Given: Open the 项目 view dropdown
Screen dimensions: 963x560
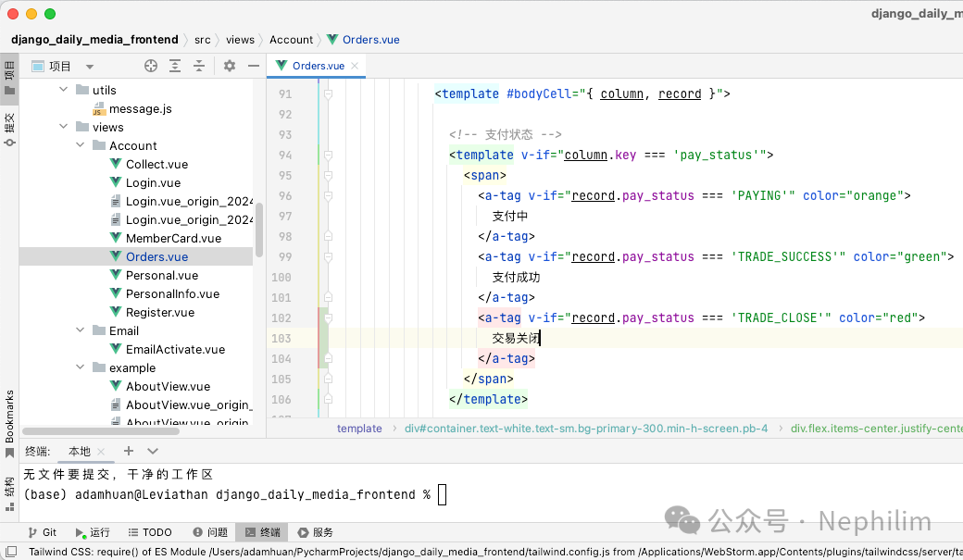Looking at the screenshot, I should click(x=90, y=67).
